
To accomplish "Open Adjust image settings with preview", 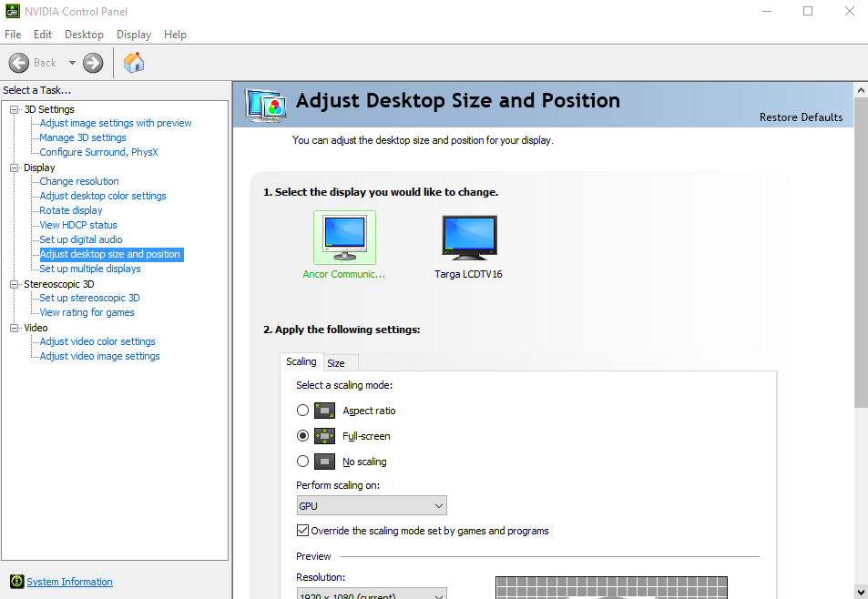I will coord(116,123).
